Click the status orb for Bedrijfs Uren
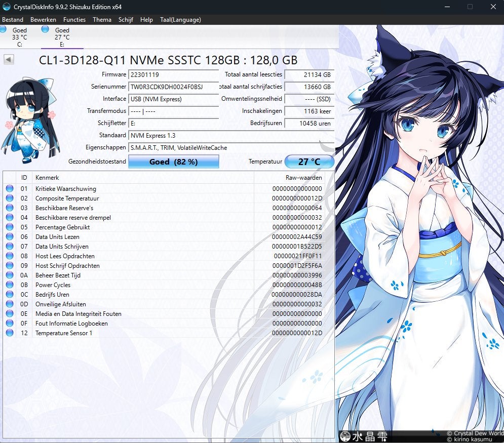The height and width of the screenshot is (443, 504). click(10, 294)
